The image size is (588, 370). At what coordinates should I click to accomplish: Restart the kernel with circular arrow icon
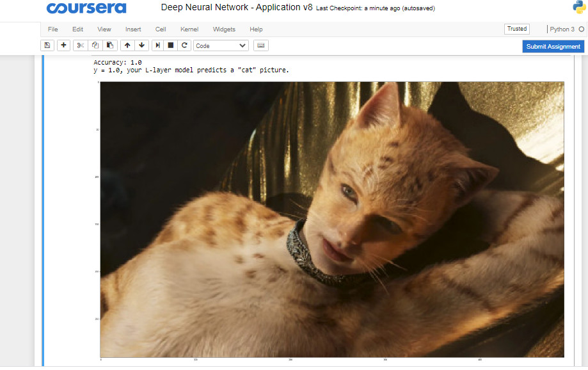click(x=184, y=45)
